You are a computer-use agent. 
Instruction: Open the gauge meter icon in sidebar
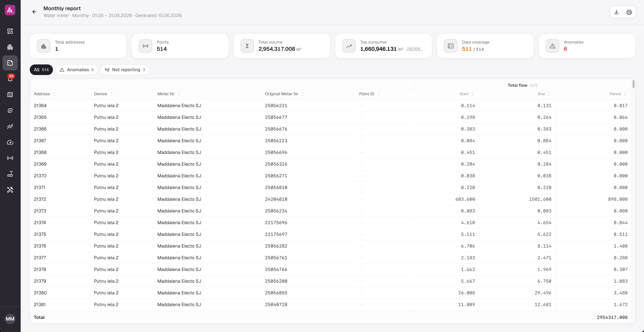click(10, 142)
